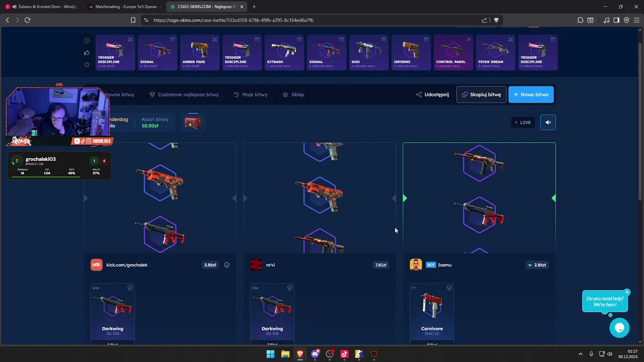The height and width of the screenshot is (362, 644).
Task: Toggle the browser sidebar panel
Action: pos(616,20)
